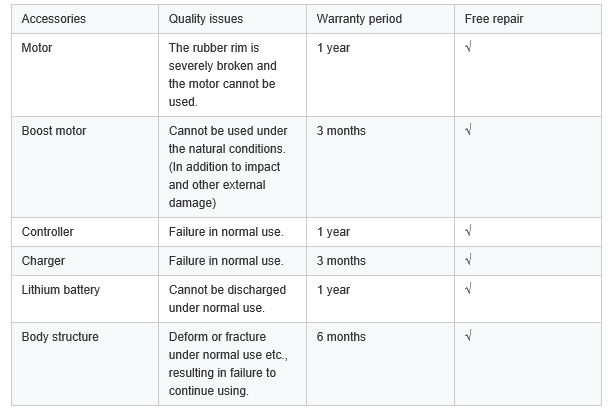Viewport: 612px width, 412px height.
Task: Select "Cannot be discharged under normal use" text
Action: pos(227,299)
